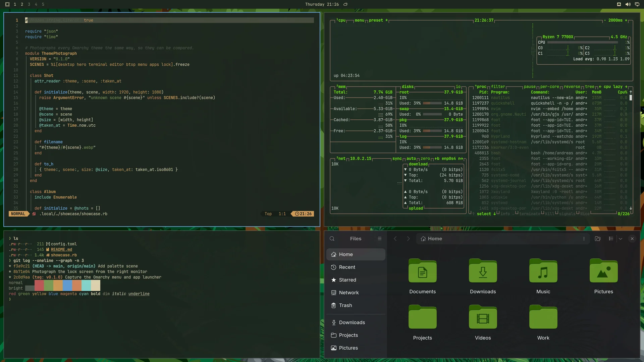Select Network in Files sidebar
644x362 pixels.
356,293
